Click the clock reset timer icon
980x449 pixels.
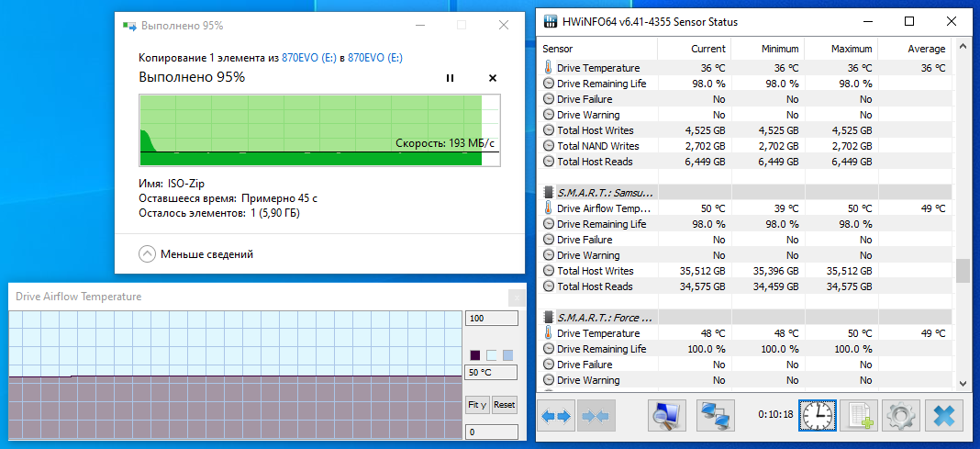[817, 416]
